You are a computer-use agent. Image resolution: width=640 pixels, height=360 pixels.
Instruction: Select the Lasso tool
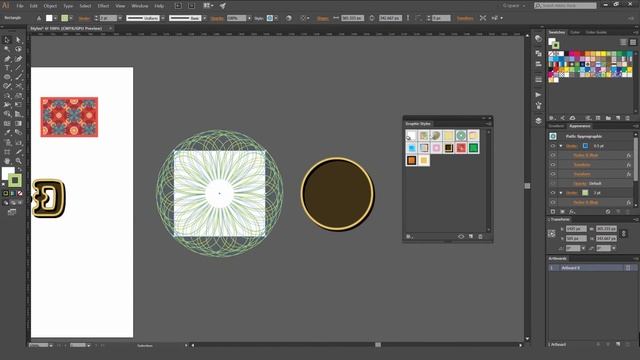pos(18,49)
